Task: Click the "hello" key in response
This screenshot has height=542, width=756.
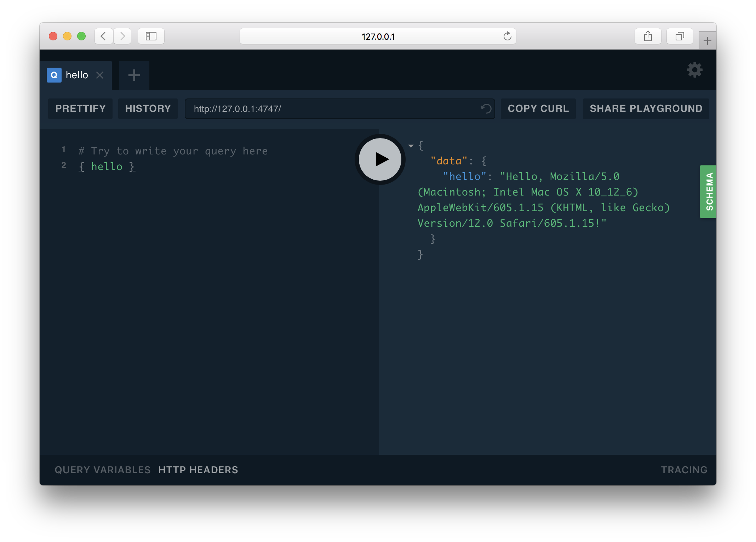Action: (465, 176)
